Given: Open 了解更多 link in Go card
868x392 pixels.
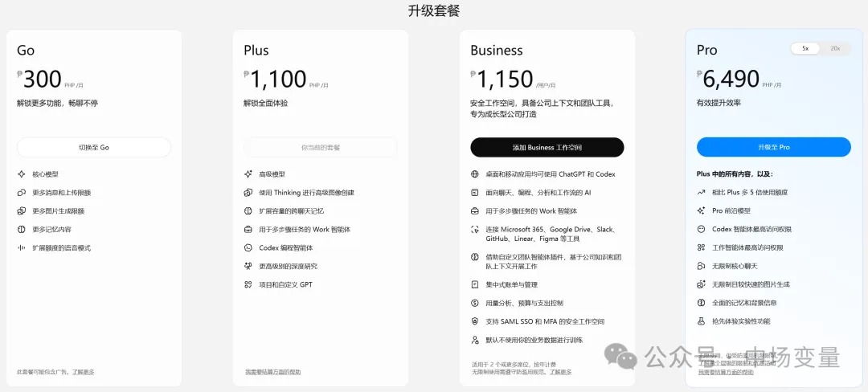Looking at the screenshot, I should (x=83, y=372).
